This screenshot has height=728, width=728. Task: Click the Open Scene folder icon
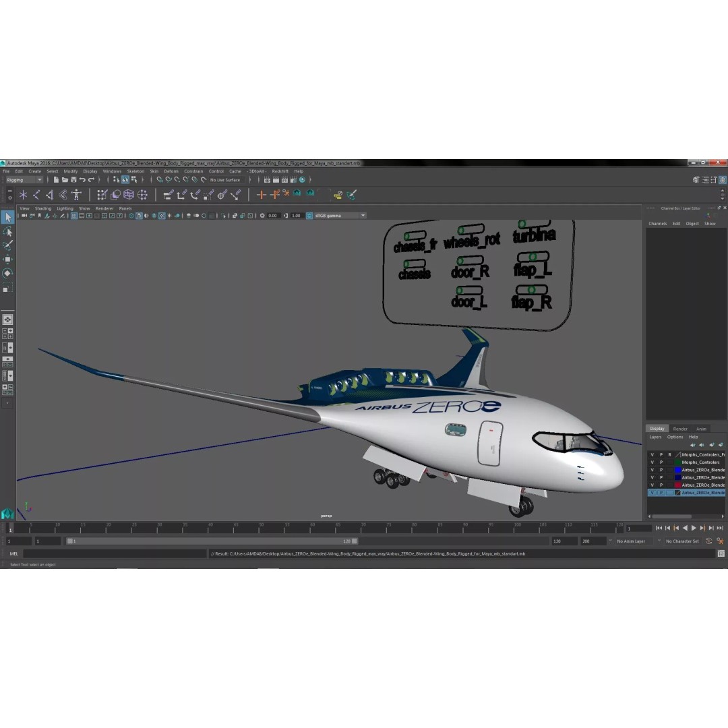(65, 180)
